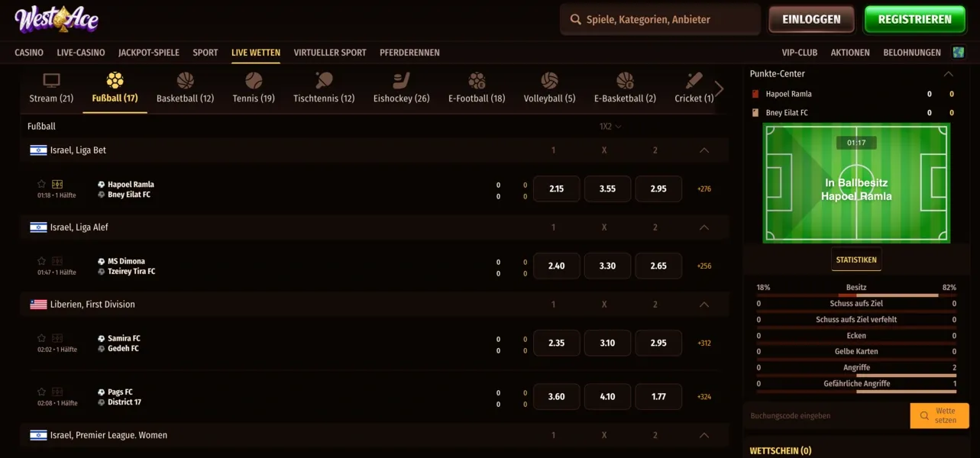Click the EINLOGGEN button
This screenshot has width=980, height=458.
point(811,20)
